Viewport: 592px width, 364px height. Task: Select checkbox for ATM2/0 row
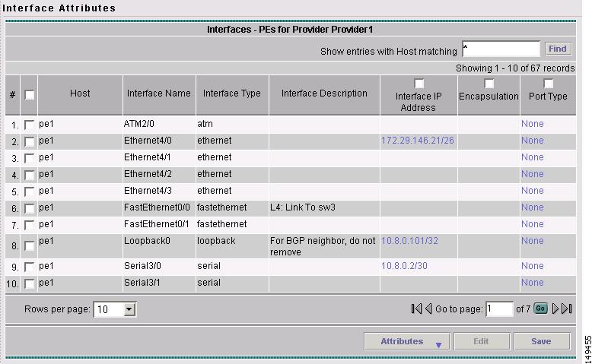29,125
